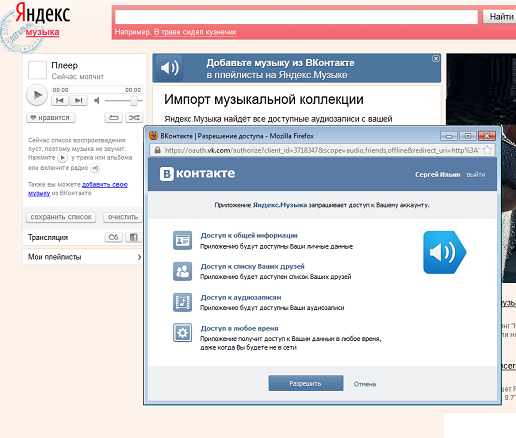The width and height of the screenshot is (516, 438).
Task: Click the inline radio icon in hint text
Action: 95,168
